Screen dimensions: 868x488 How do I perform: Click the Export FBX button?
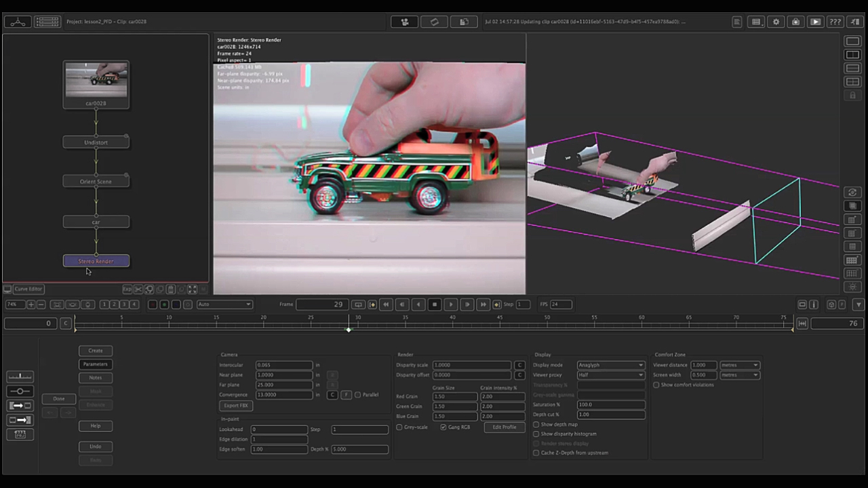(236, 405)
